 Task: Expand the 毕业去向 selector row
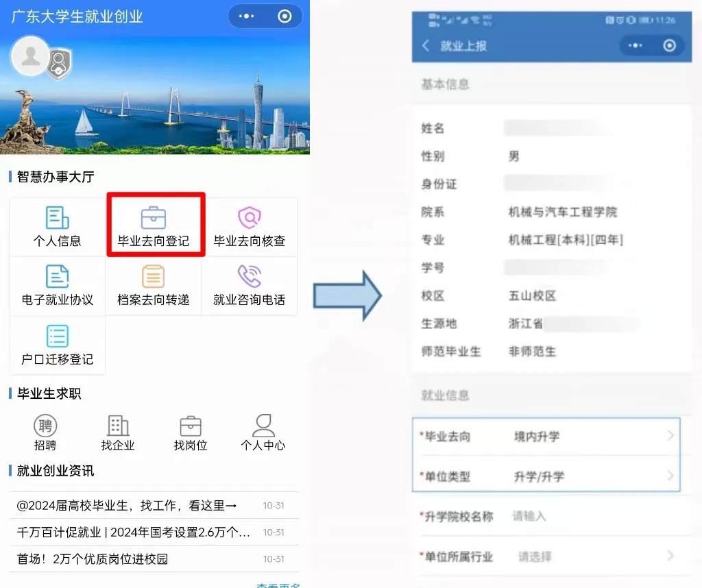(546, 437)
